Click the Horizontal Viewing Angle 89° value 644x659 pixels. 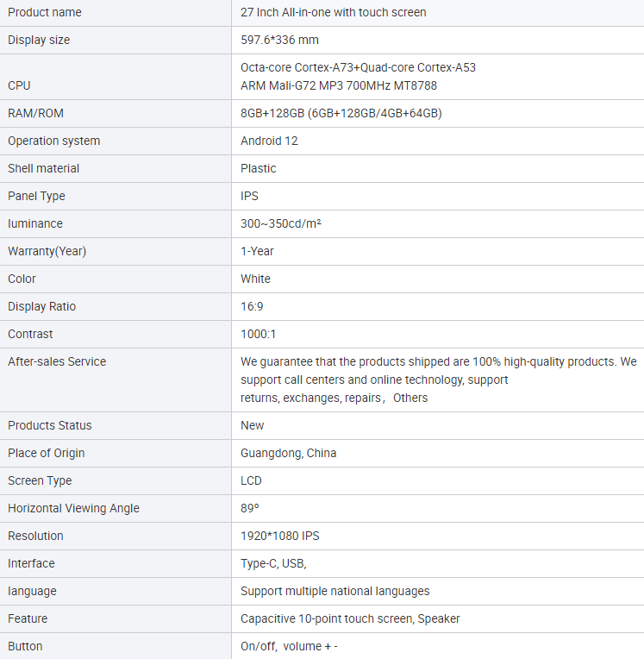[x=249, y=509]
